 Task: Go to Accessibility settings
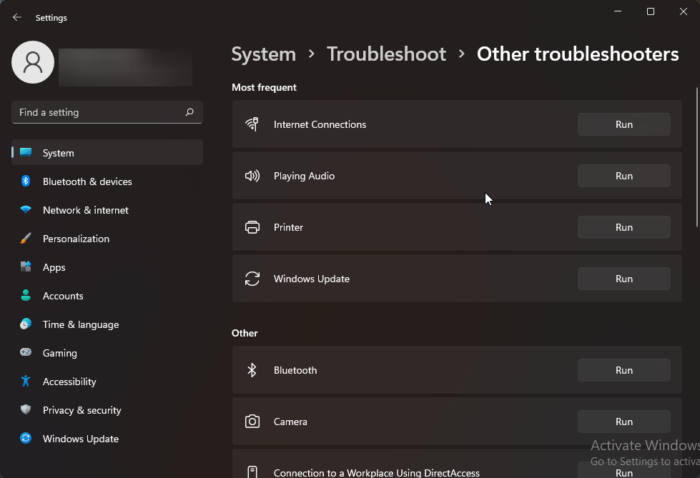coord(69,382)
